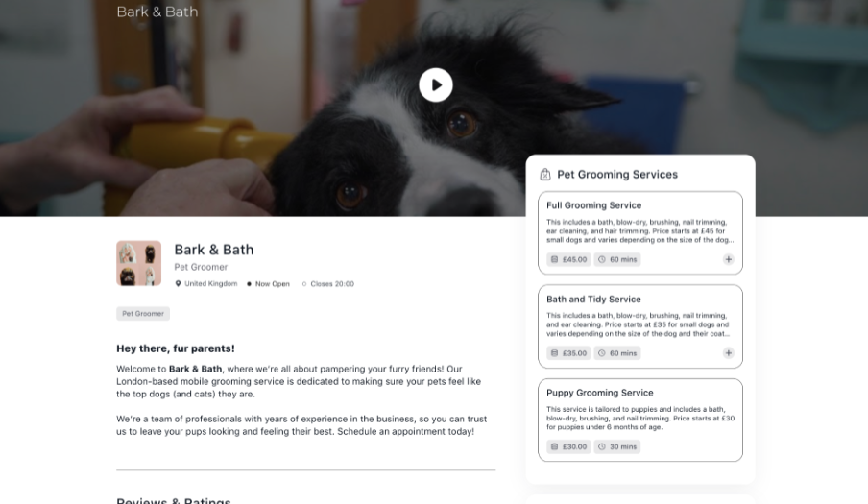
Task: Open the Full Grooming Service card title
Action: coord(593,205)
